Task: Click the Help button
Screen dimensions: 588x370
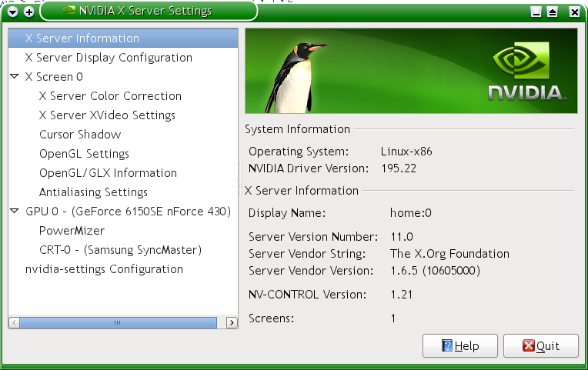Action: (x=460, y=345)
